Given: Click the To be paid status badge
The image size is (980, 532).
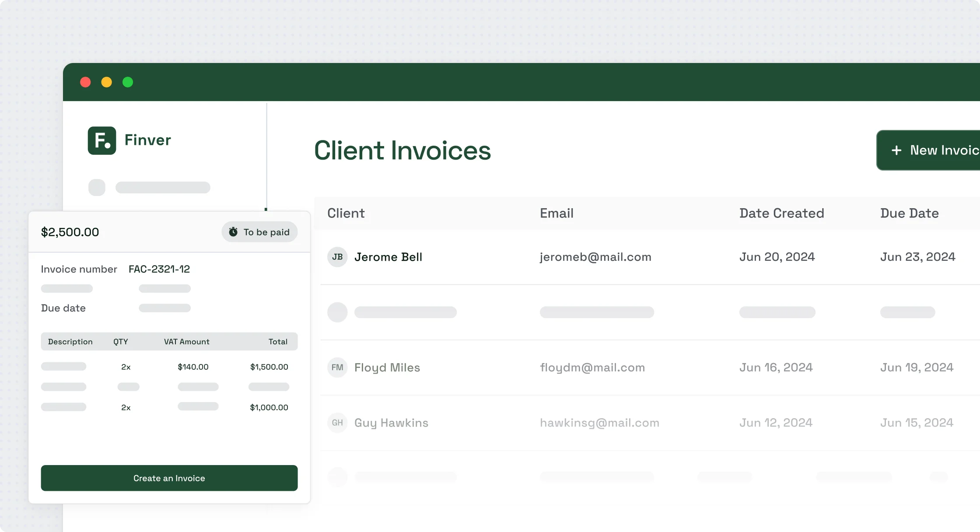Looking at the screenshot, I should click(x=259, y=232).
